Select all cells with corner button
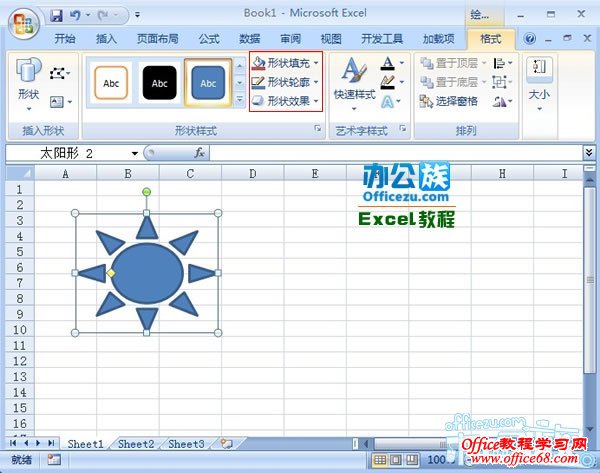Screen dimensions: 600x473 coord(20,173)
